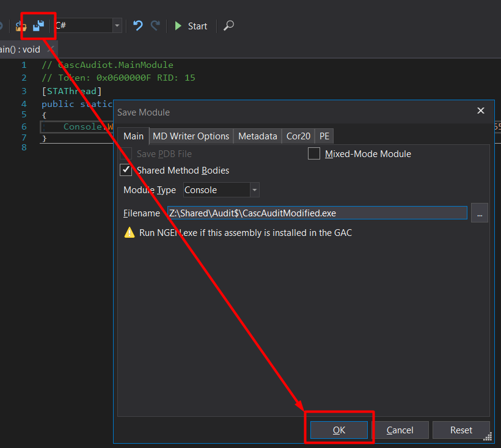Click the Save All toolbar icon
Viewport: 501px width, 448px height.
pyautogui.click(x=38, y=26)
